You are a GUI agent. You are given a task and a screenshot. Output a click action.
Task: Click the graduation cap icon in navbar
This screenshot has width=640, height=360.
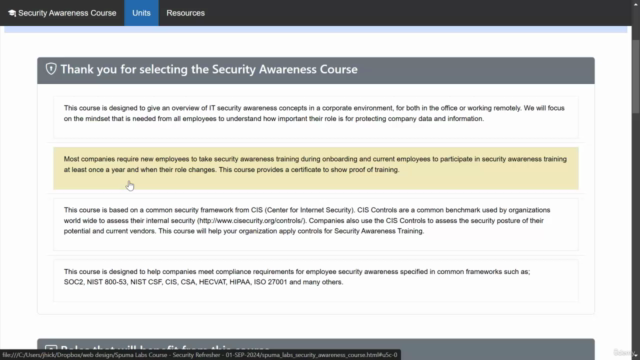point(12,13)
